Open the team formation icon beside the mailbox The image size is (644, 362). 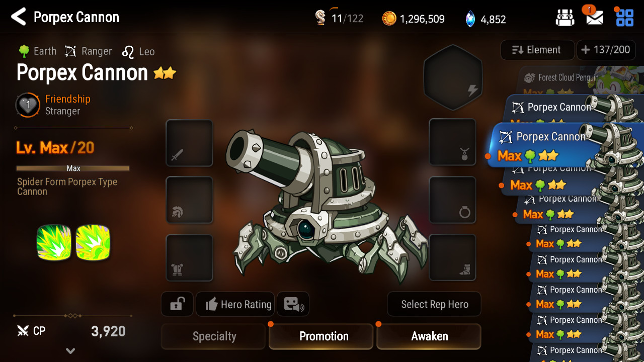point(565,18)
